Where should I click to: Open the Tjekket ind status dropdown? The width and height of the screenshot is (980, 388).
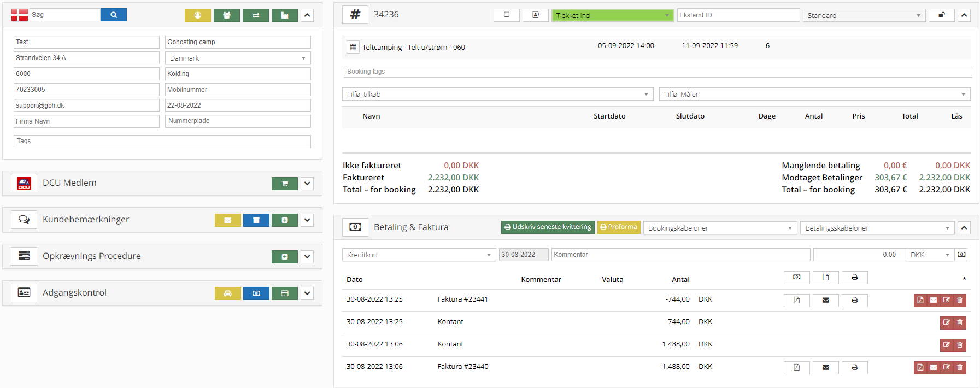612,15
